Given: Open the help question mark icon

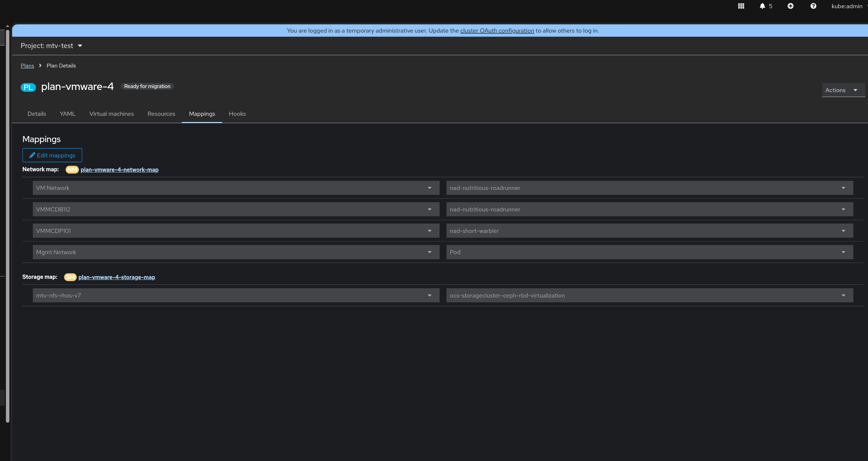Looking at the screenshot, I should 813,6.
